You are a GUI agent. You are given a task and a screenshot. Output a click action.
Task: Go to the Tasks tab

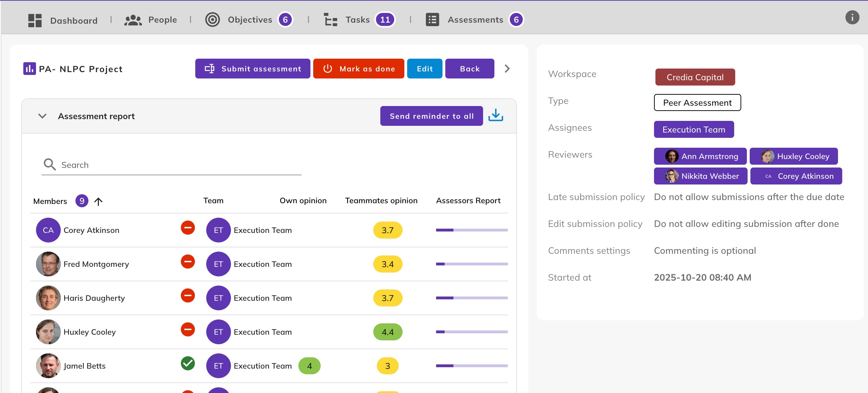point(357,20)
